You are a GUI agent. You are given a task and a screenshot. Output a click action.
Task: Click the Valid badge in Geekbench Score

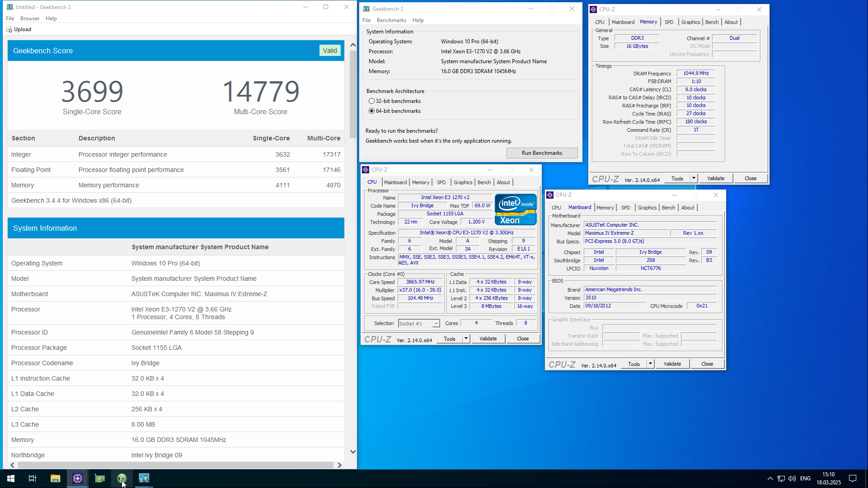tap(330, 51)
